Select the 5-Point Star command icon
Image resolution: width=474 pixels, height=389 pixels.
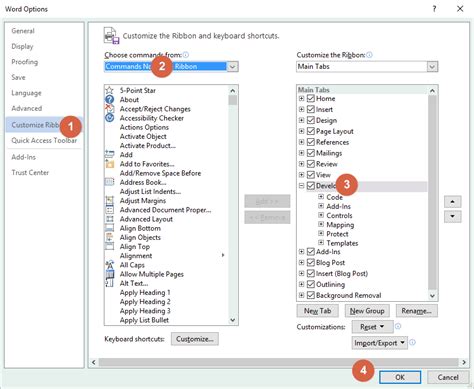(109, 90)
